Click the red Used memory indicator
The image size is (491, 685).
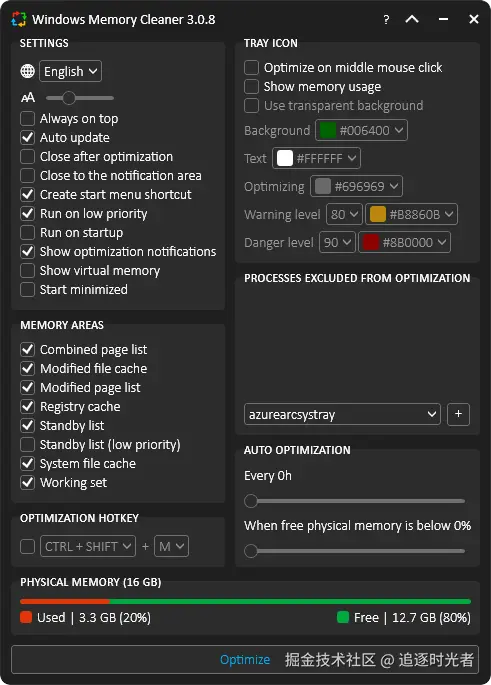click(x=26, y=617)
